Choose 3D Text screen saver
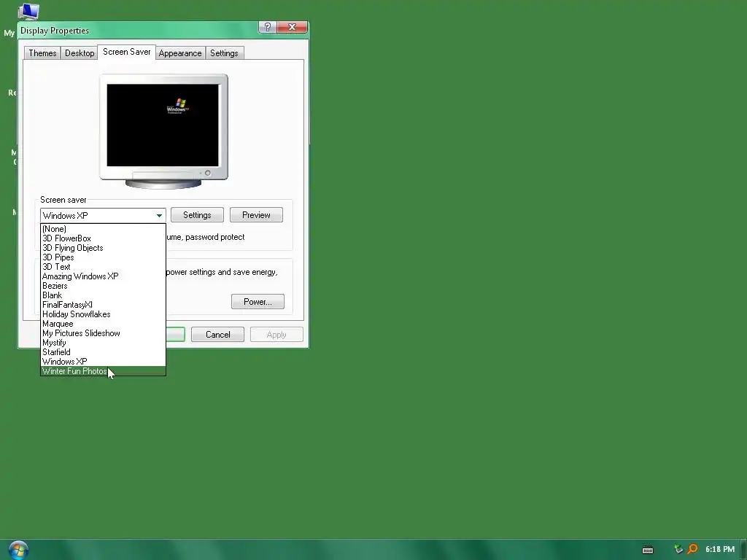The height and width of the screenshot is (560, 747). coord(103,267)
